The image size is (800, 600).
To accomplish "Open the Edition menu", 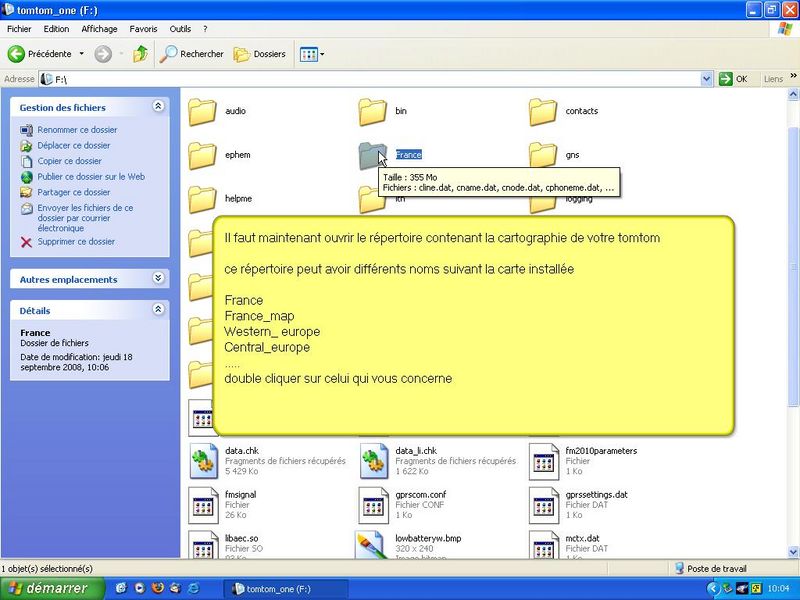I will pyautogui.click(x=56, y=29).
